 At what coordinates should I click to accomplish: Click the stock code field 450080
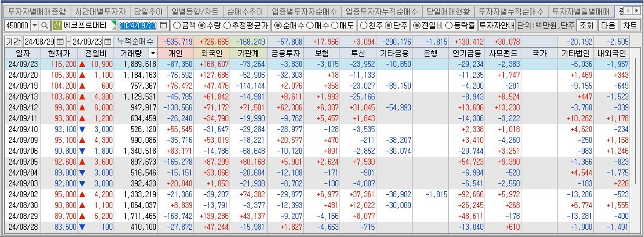click(18, 25)
